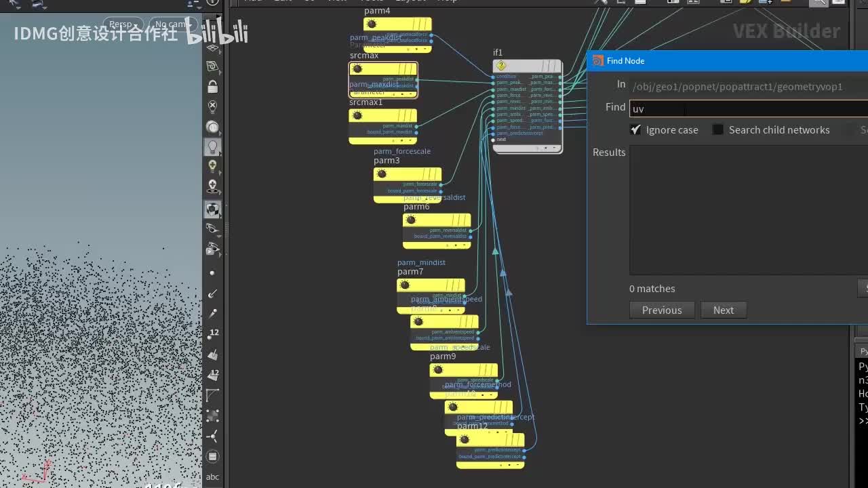Click the knob icon on parm4 node

(371, 24)
